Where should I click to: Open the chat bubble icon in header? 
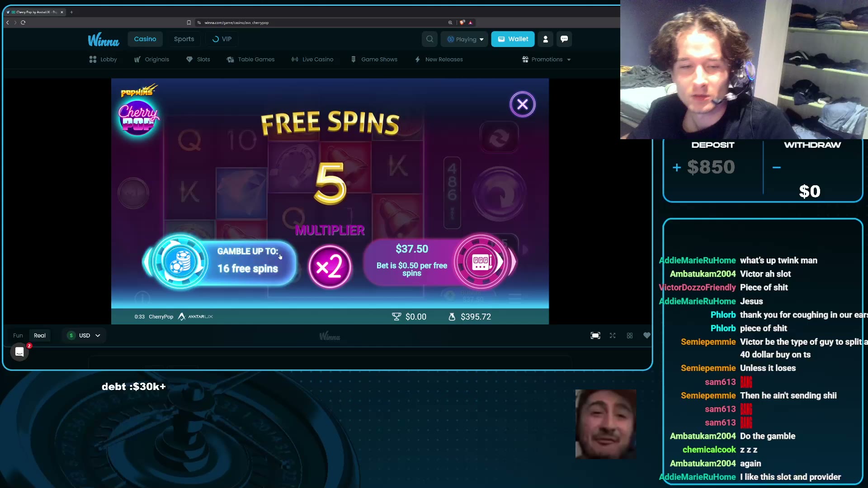[x=564, y=39]
